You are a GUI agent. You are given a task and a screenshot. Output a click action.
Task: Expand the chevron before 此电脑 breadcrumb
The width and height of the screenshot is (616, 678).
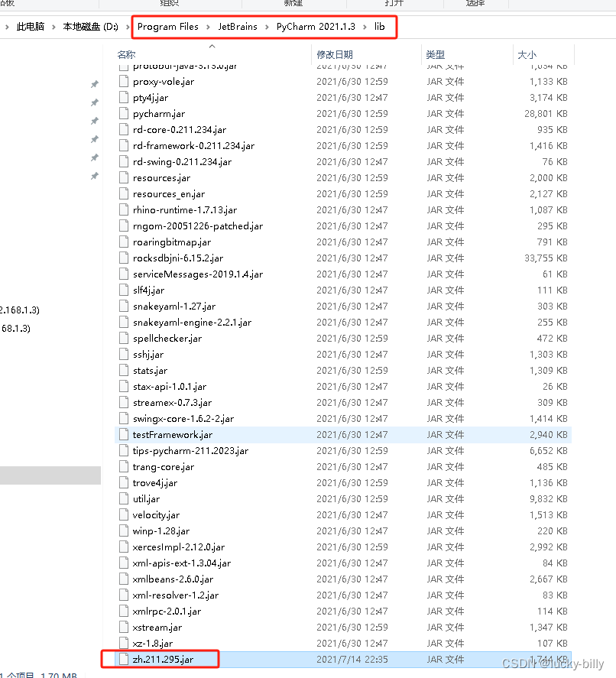pos(7,27)
